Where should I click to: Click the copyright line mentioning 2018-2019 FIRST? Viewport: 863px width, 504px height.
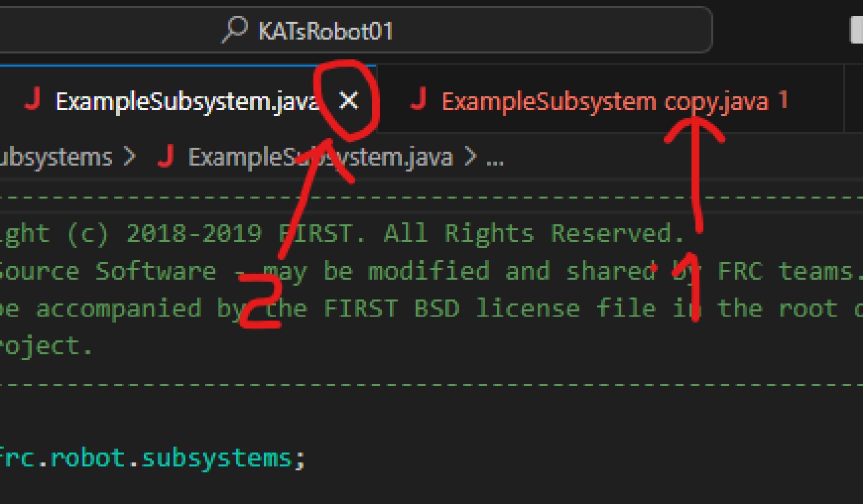coord(342,234)
